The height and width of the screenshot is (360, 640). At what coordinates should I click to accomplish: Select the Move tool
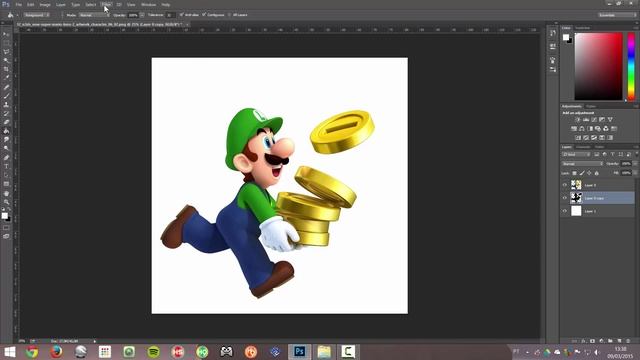(x=6, y=34)
